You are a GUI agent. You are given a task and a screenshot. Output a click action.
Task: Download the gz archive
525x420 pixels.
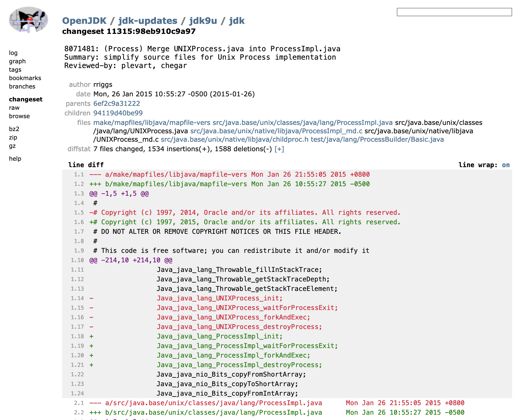click(12, 146)
